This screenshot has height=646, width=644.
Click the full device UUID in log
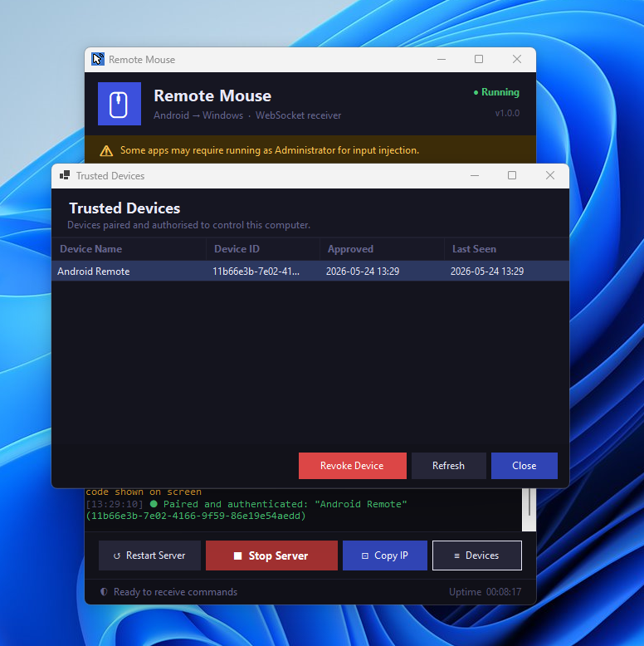[196, 516]
